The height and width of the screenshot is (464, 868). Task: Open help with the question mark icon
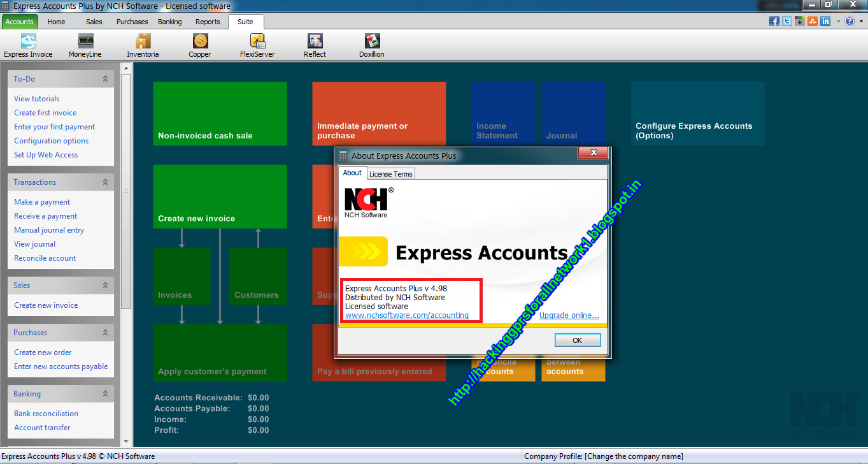(849, 21)
